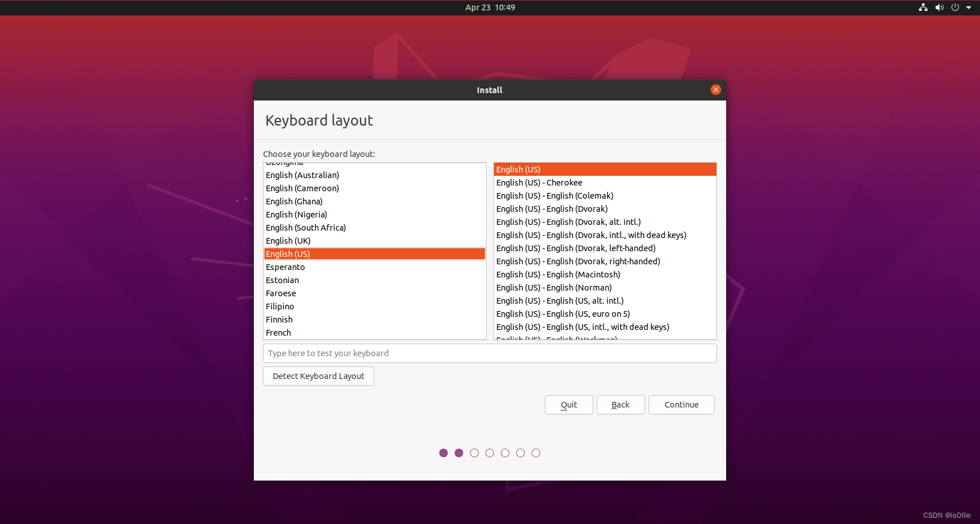Expand the system menu arrow in top bar
The width and height of the screenshot is (980, 524).
coord(969,7)
